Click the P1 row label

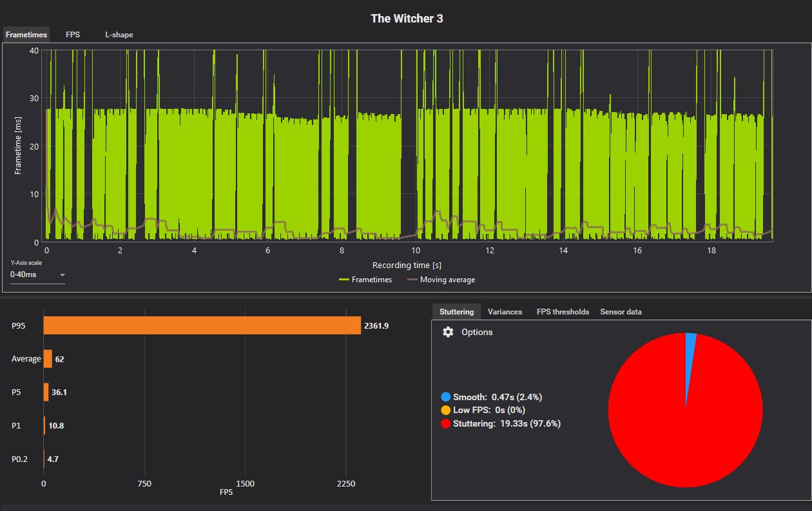tap(16, 426)
